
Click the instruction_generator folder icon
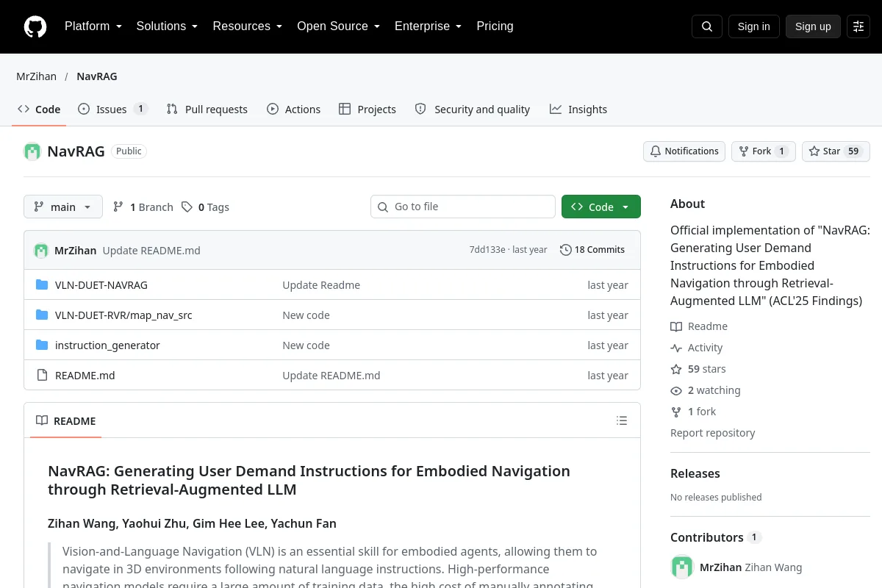point(42,345)
